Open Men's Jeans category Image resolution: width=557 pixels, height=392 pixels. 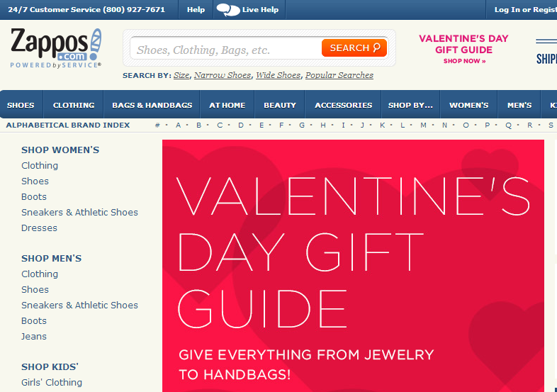pos(34,336)
